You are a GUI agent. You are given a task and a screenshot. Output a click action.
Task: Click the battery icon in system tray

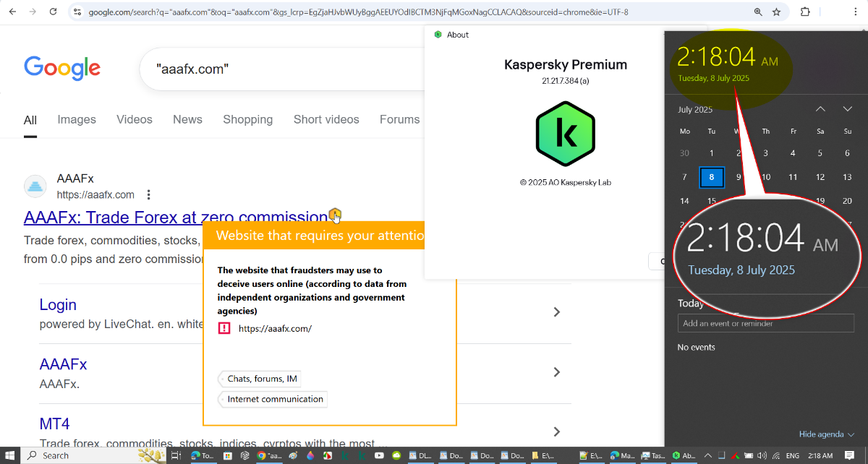tap(747, 456)
